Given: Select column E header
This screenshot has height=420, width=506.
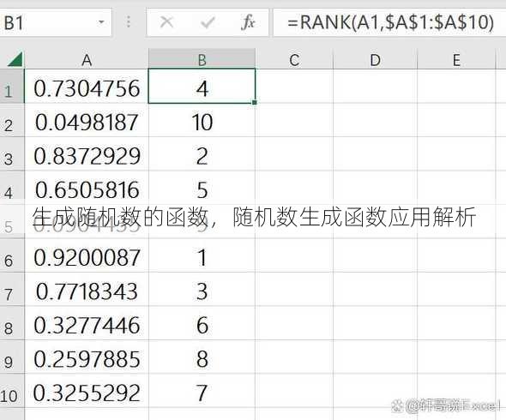Looking at the screenshot, I should [x=456, y=59].
